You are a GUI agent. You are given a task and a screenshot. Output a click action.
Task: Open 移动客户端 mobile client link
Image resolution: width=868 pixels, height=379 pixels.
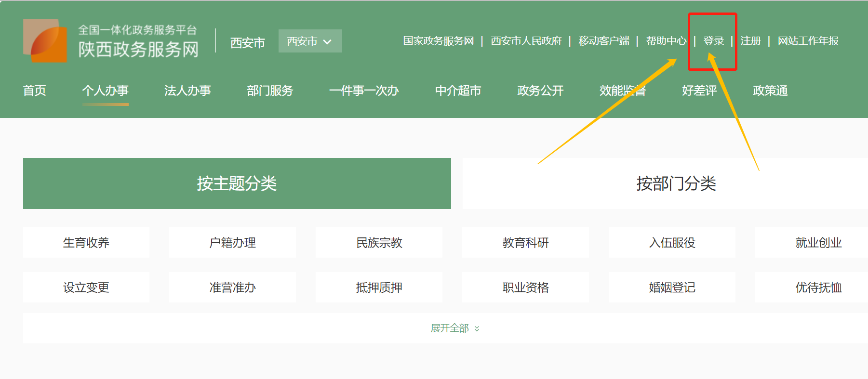click(x=603, y=41)
